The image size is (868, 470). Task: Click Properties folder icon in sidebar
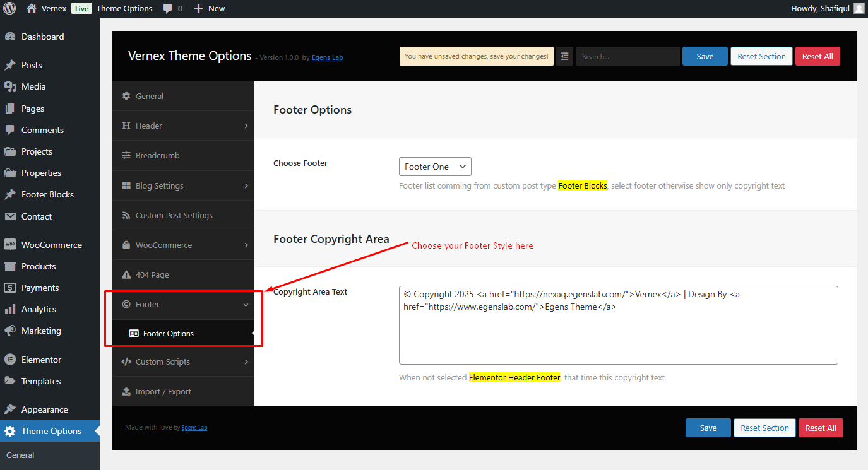tap(10, 173)
